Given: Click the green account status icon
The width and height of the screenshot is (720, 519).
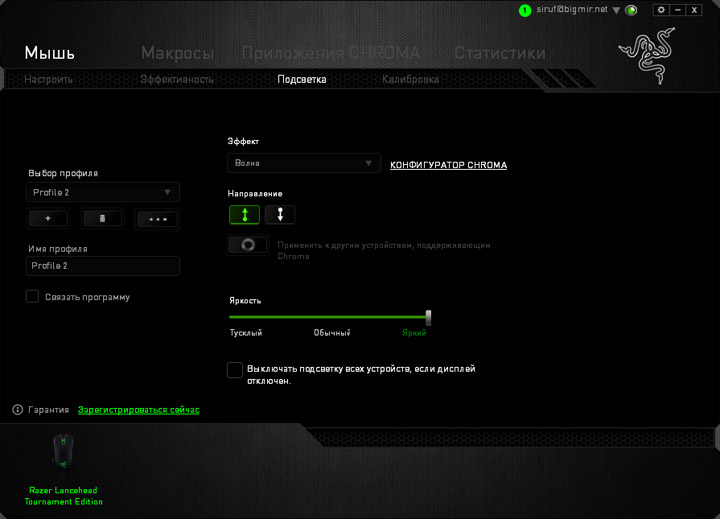Looking at the screenshot, I should click(x=525, y=10).
